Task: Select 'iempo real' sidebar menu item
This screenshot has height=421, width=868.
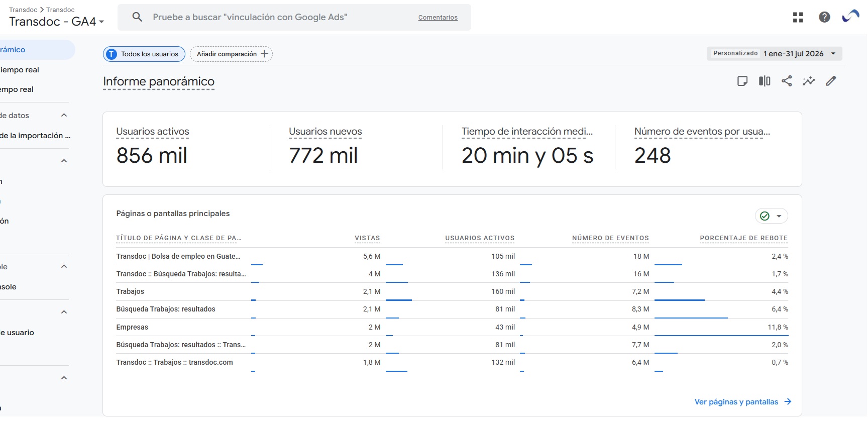Action: click(20, 70)
